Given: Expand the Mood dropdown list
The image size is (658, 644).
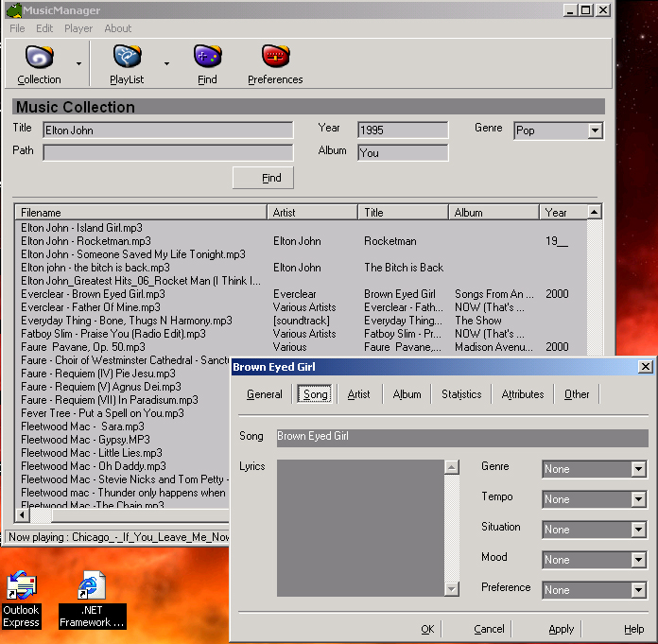Looking at the screenshot, I should pos(638,560).
